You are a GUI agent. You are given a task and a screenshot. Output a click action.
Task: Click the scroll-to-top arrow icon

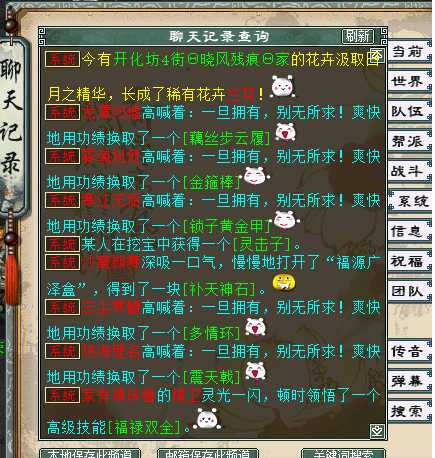pos(377,56)
